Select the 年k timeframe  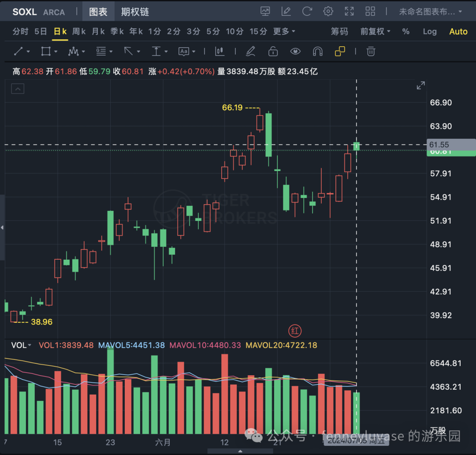coord(136,31)
